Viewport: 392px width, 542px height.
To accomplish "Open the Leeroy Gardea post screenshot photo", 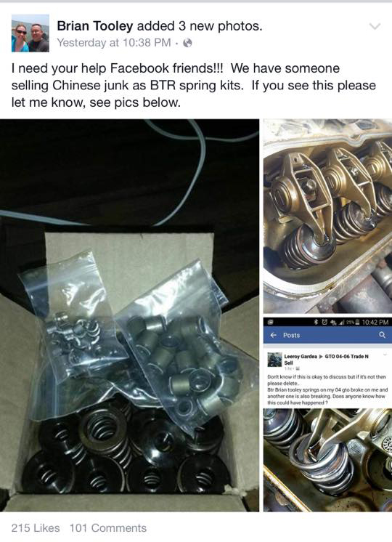I will 327,415.
